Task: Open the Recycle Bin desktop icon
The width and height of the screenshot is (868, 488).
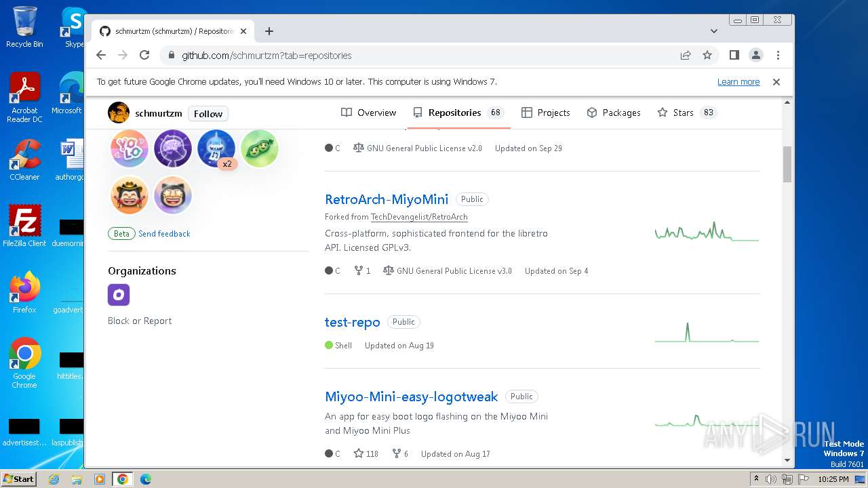Action: coord(24,27)
